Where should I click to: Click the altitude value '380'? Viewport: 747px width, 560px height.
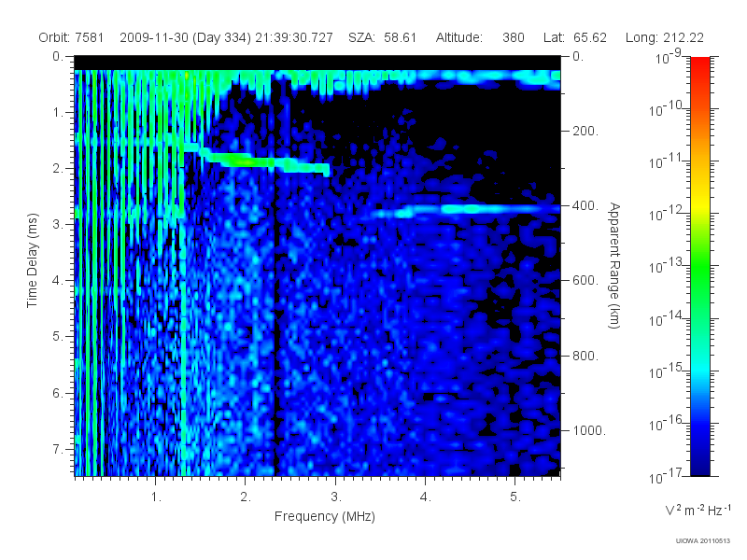[x=513, y=37]
